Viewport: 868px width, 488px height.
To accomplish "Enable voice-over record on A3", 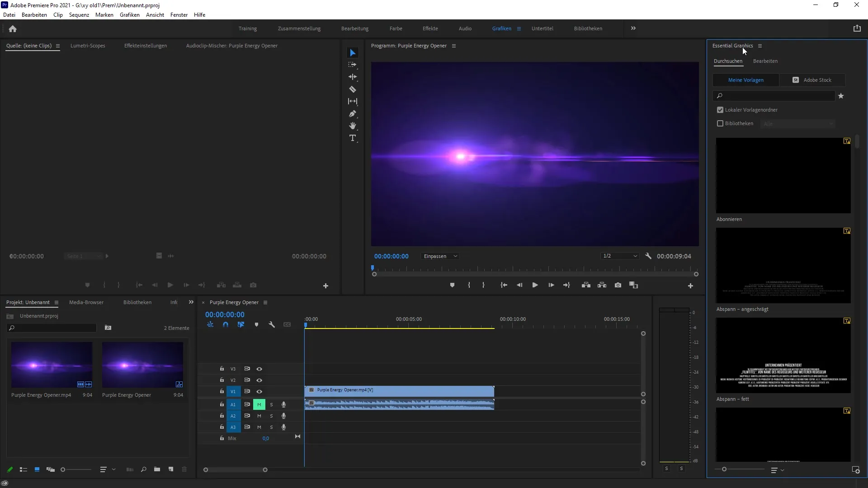I will (283, 427).
